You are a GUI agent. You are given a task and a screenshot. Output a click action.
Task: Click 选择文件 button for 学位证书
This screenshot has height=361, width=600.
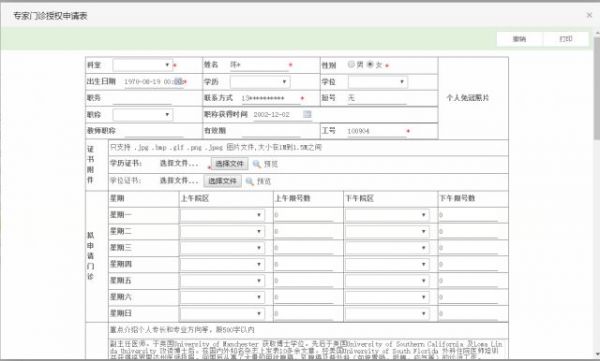pos(222,181)
